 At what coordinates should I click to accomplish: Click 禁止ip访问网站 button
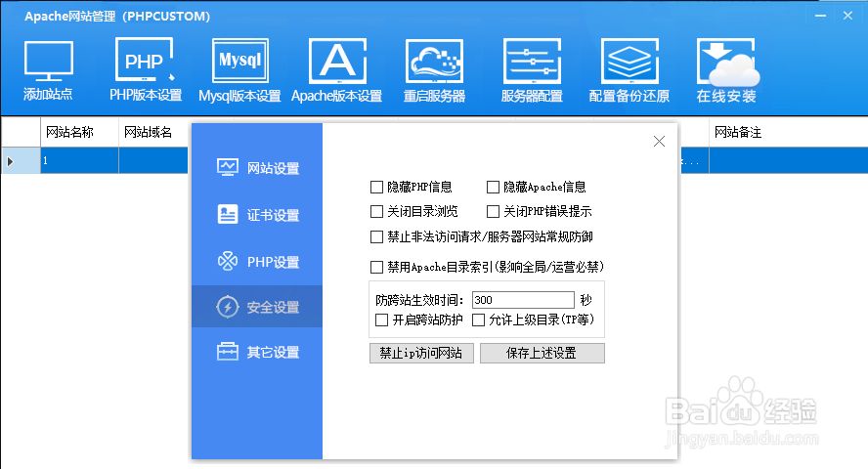coord(421,354)
